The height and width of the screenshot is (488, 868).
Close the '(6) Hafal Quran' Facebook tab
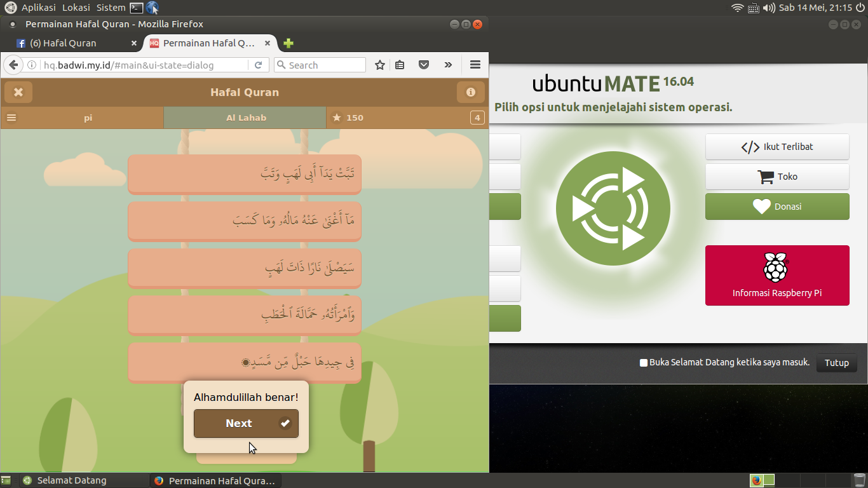pyautogui.click(x=134, y=43)
